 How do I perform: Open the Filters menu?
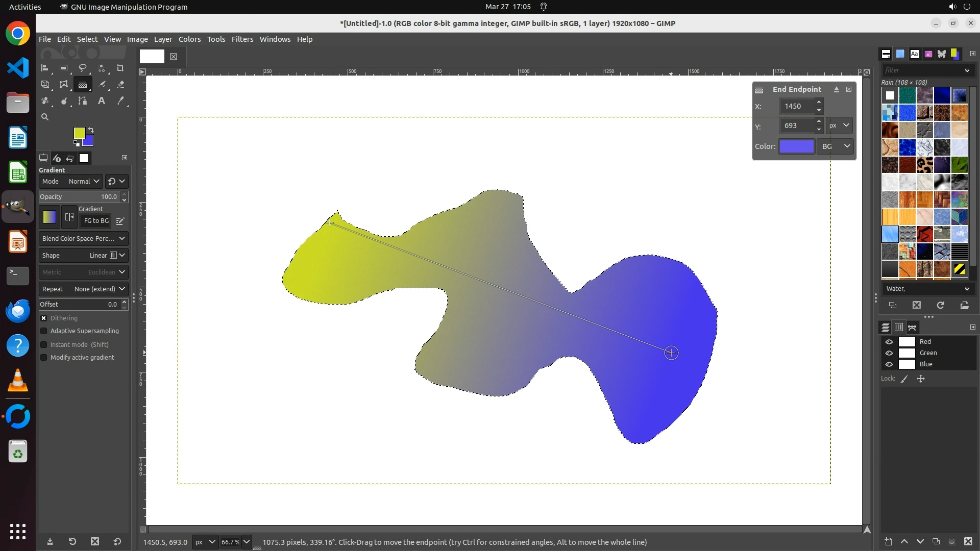pyautogui.click(x=242, y=39)
